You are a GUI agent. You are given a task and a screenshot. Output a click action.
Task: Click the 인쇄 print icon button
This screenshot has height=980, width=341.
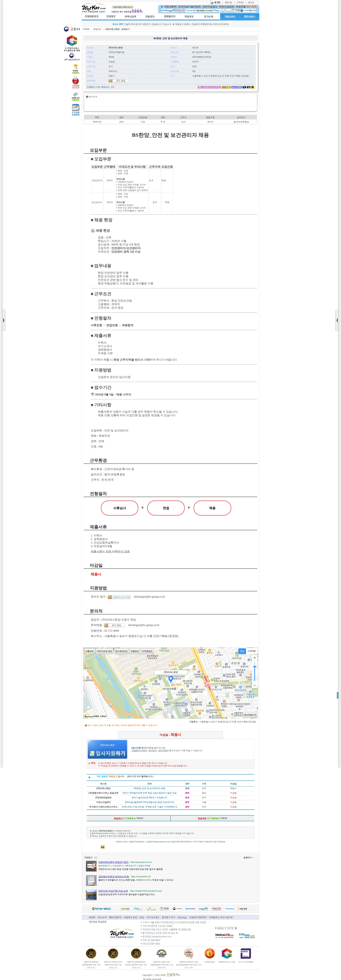pos(226,87)
